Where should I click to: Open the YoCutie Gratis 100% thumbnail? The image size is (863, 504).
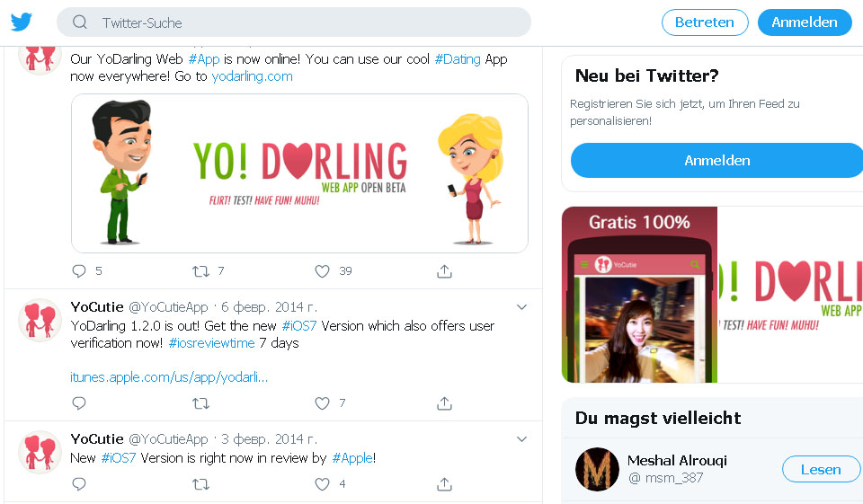click(639, 296)
